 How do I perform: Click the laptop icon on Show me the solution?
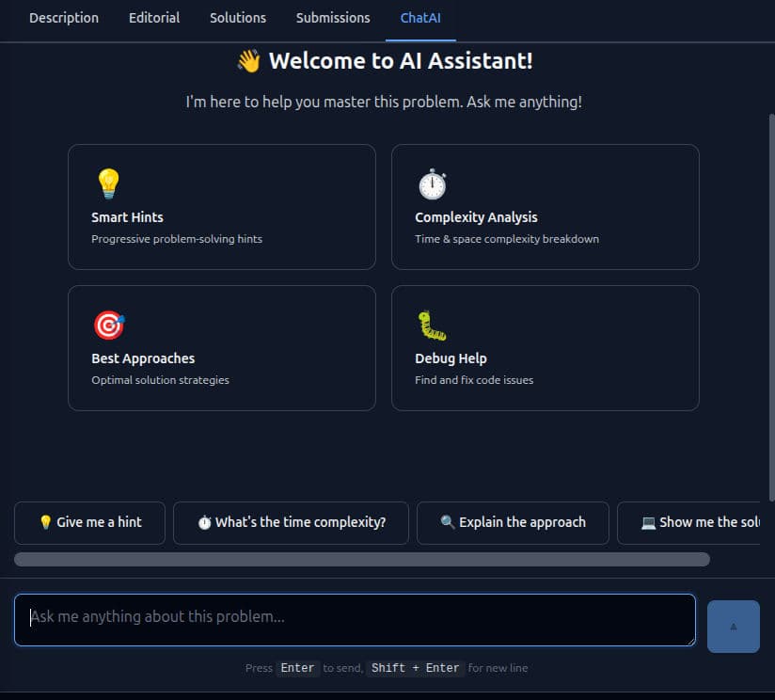pos(649,522)
